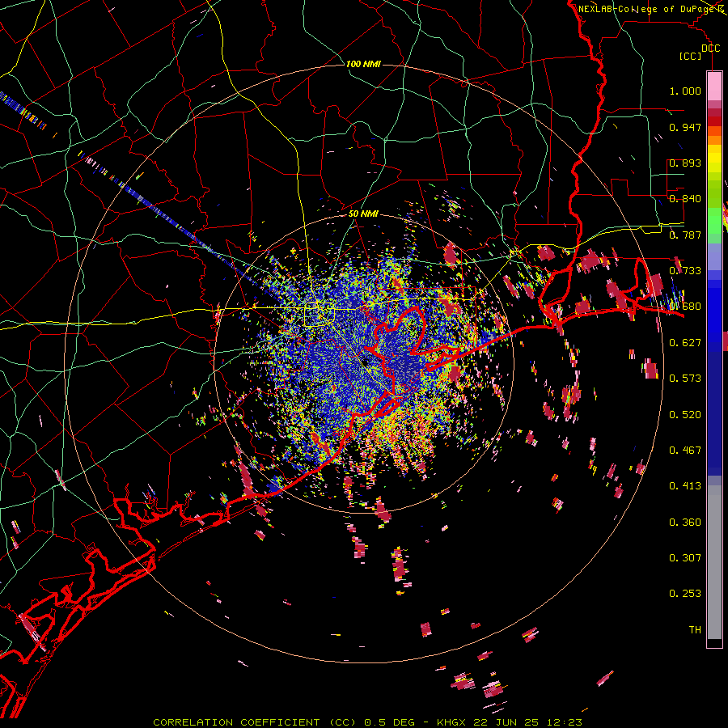Click the 0.360 scale value
This screenshot has height=728, width=728.
tap(685, 523)
